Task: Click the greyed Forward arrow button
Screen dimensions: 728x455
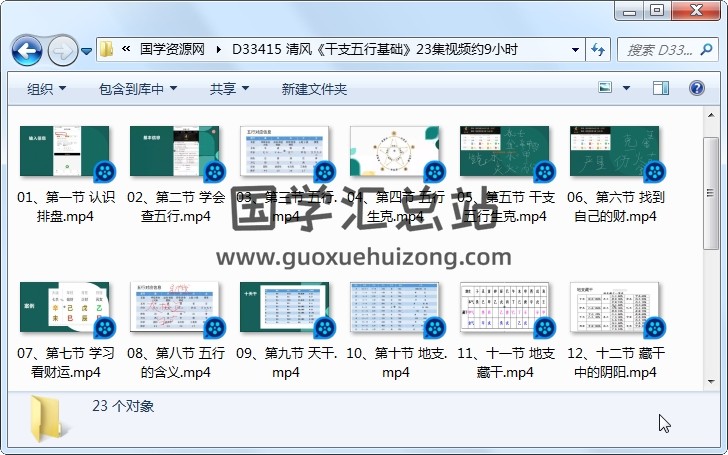Action: [63, 50]
